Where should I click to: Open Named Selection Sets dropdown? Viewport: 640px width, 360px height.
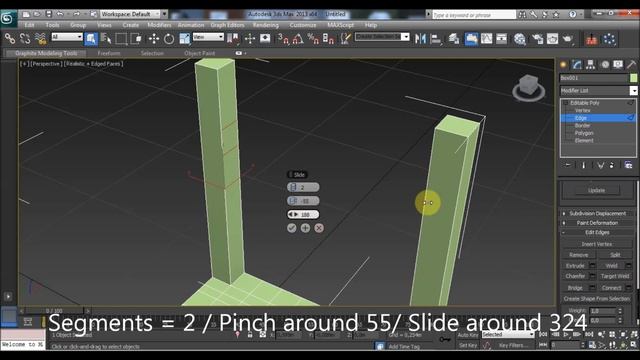click(x=405, y=37)
